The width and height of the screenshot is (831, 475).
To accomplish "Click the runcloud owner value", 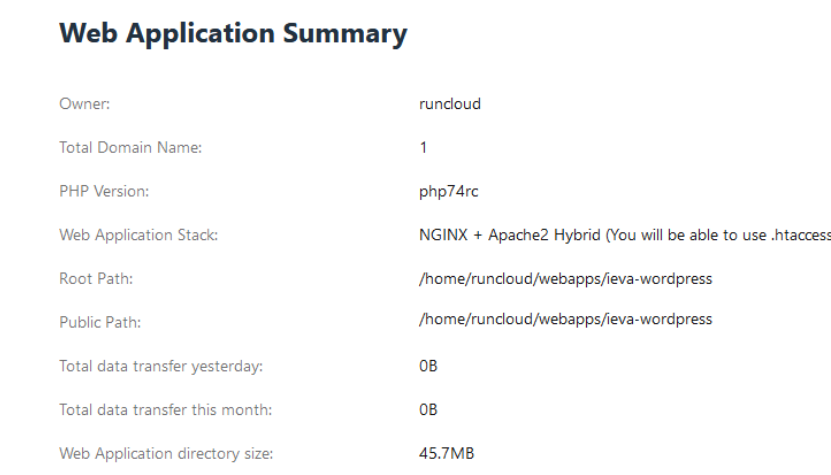I will coord(450,104).
